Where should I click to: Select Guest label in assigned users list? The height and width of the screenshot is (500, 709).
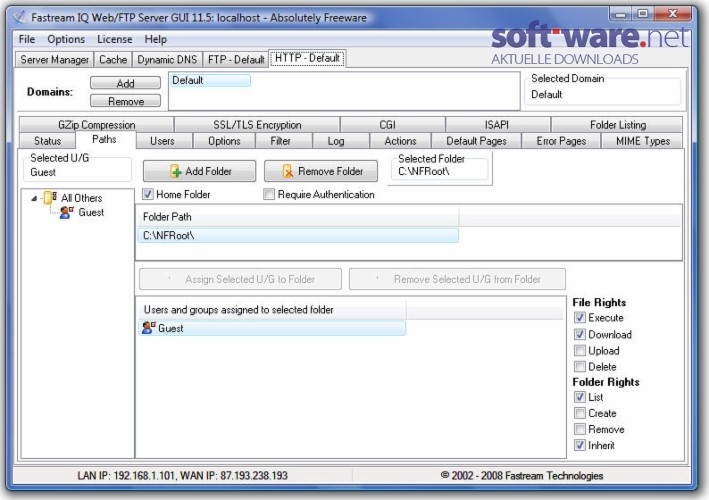pyautogui.click(x=170, y=328)
